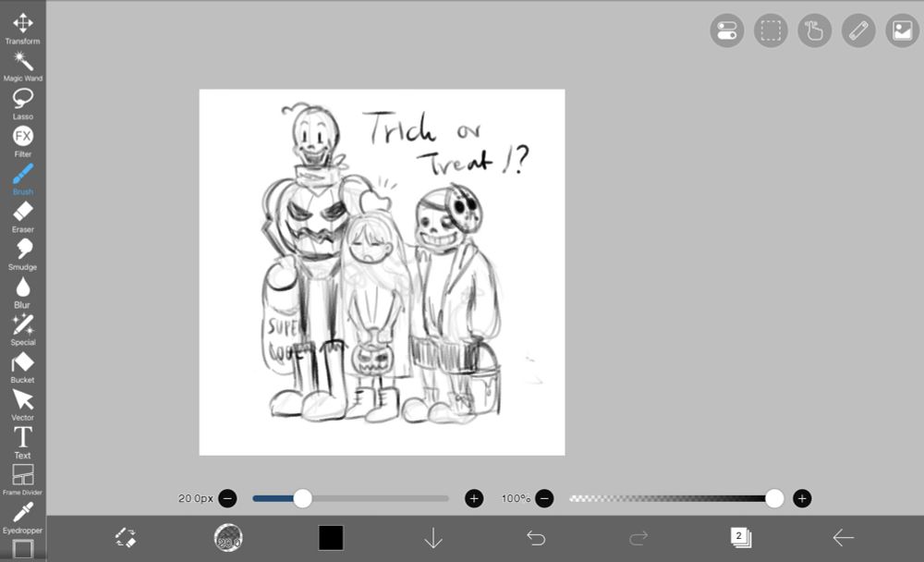This screenshot has height=562, width=924.
Task: Open brush settings thumbnail
Action: pos(228,538)
